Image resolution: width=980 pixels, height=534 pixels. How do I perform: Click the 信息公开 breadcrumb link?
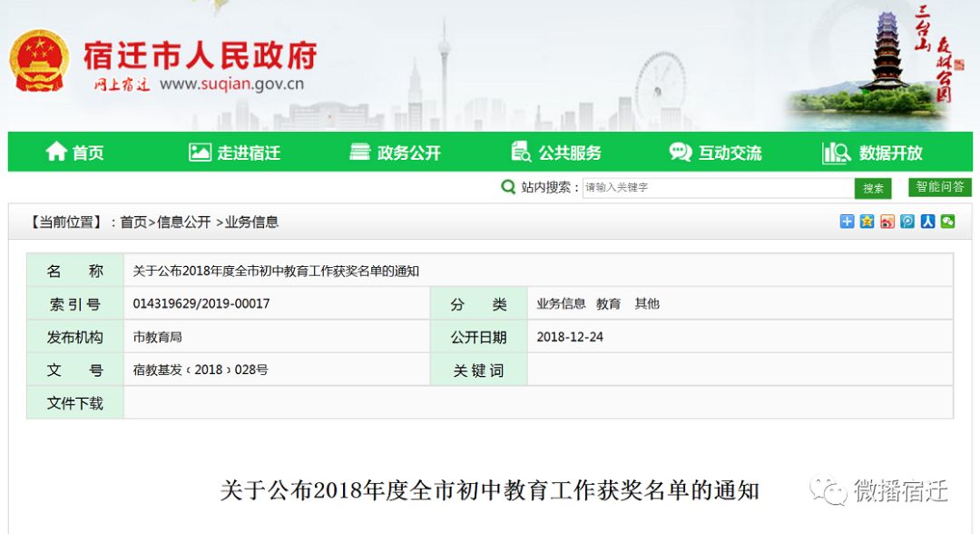tap(183, 222)
